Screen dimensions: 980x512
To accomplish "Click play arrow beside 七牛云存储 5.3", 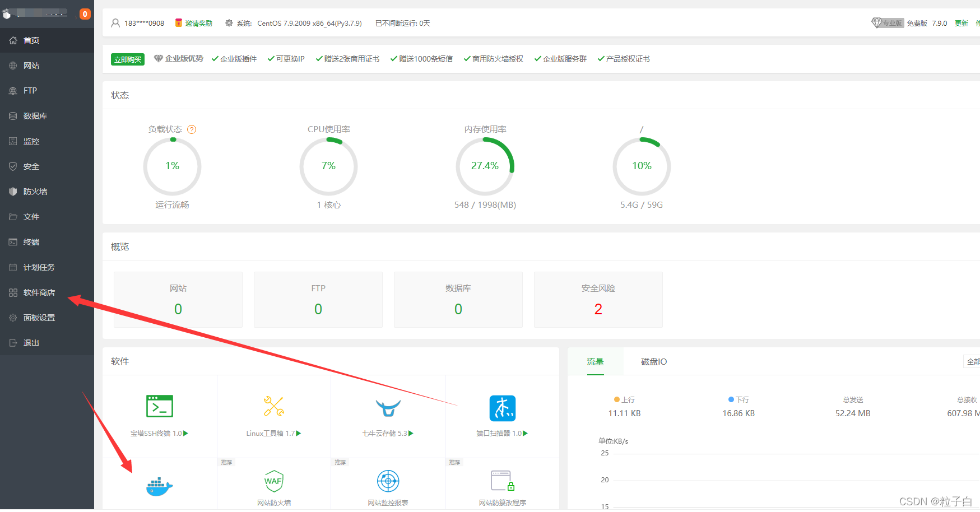I will point(411,434).
